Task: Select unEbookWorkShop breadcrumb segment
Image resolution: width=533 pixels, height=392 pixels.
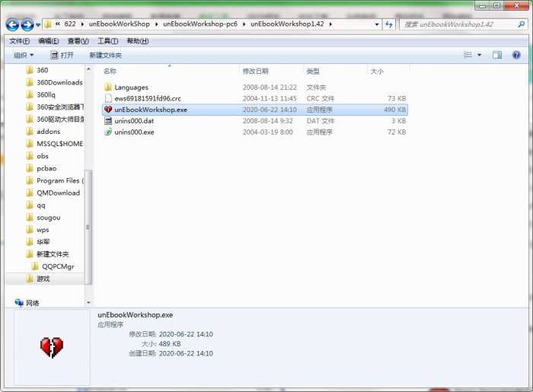Action: click(x=120, y=24)
